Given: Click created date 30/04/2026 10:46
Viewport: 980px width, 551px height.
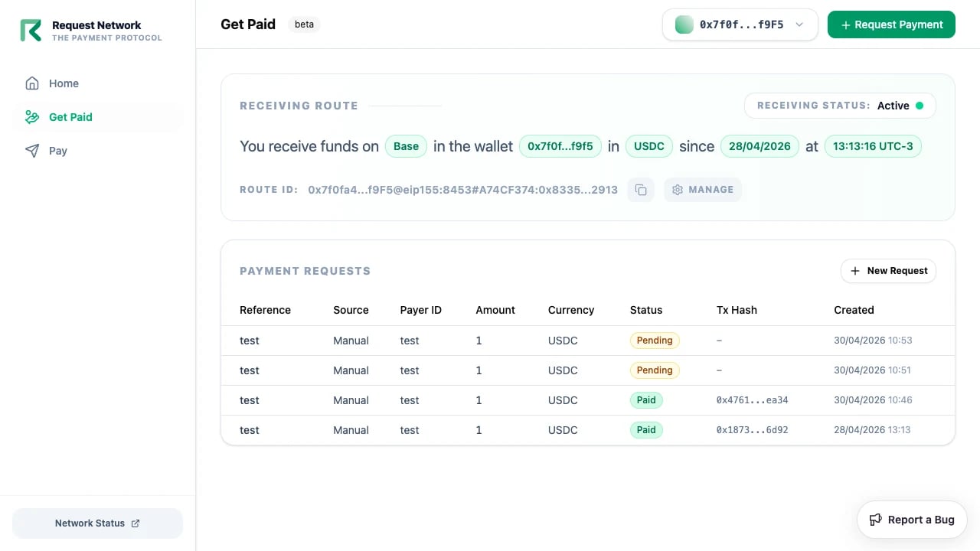Looking at the screenshot, I should click(x=873, y=400).
